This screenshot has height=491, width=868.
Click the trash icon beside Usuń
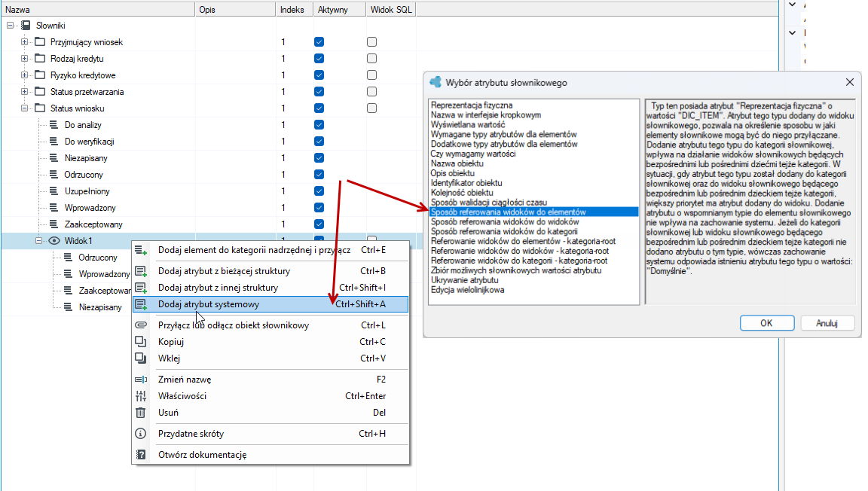pyautogui.click(x=141, y=413)
